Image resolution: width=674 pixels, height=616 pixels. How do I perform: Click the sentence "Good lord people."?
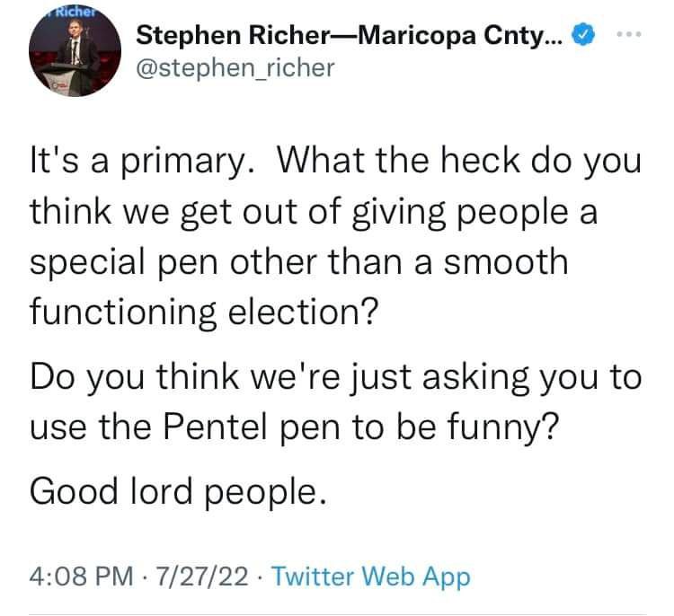178,492
